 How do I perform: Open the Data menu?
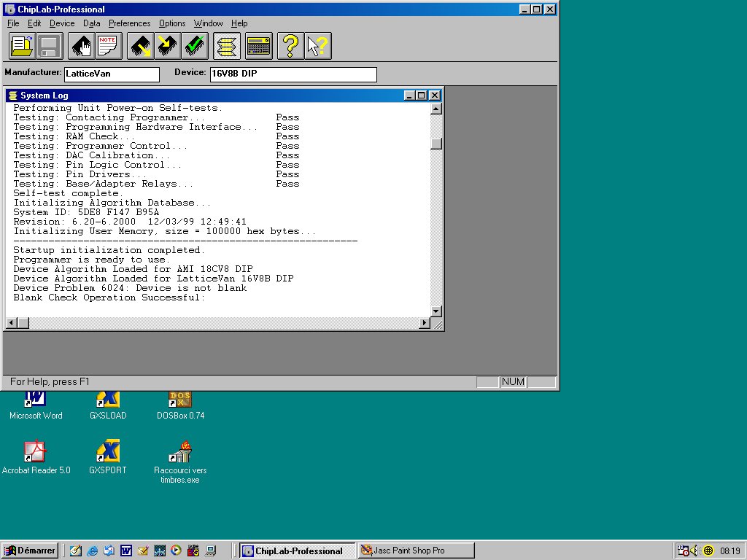coord(91,23)
